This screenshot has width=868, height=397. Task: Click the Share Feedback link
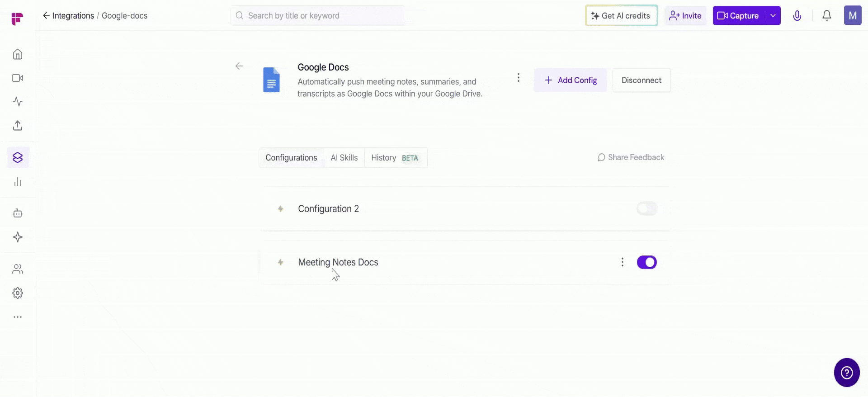click(631, 157)
